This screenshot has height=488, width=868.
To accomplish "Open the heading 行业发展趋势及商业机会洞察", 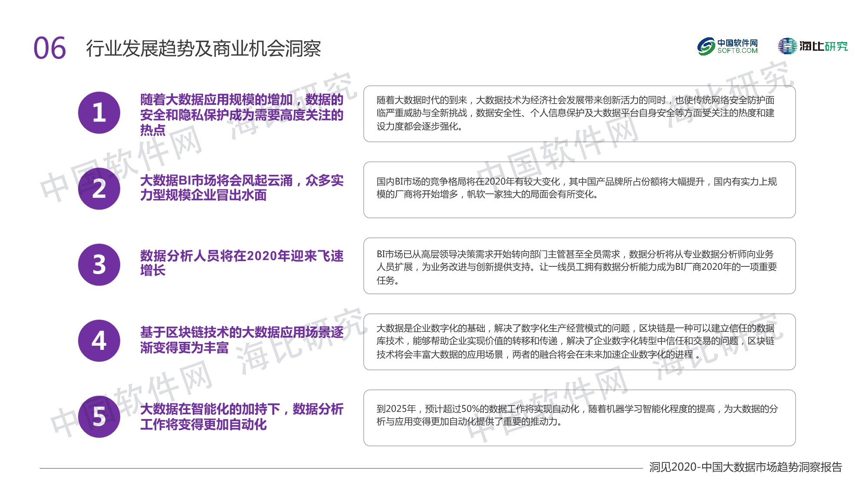I will [x=204, y=49].
